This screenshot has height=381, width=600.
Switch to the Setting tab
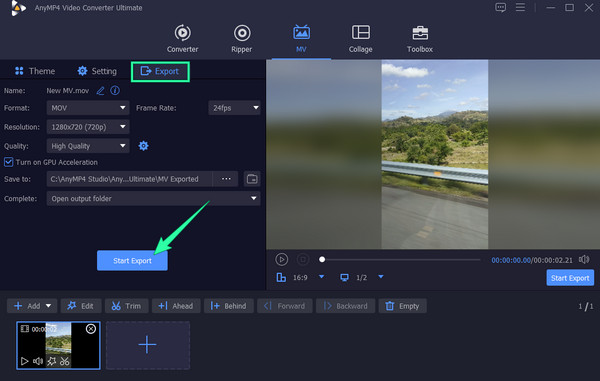point(97,71)
